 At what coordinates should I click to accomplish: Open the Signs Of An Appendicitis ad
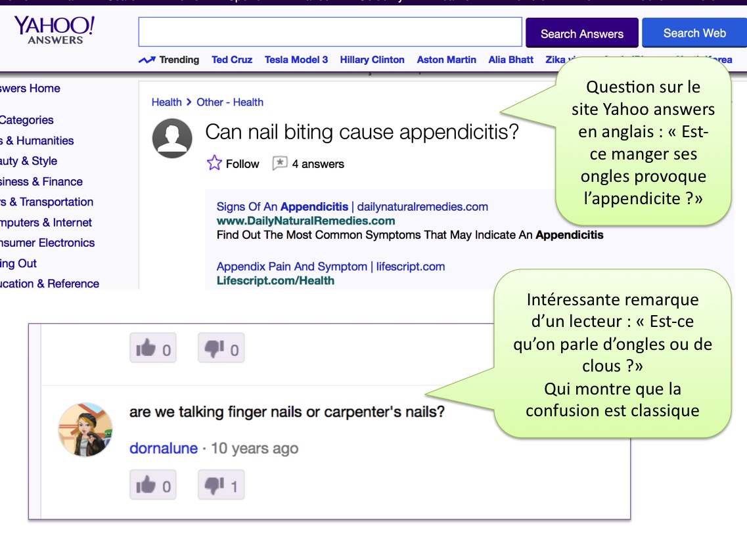tap(352, 207)
